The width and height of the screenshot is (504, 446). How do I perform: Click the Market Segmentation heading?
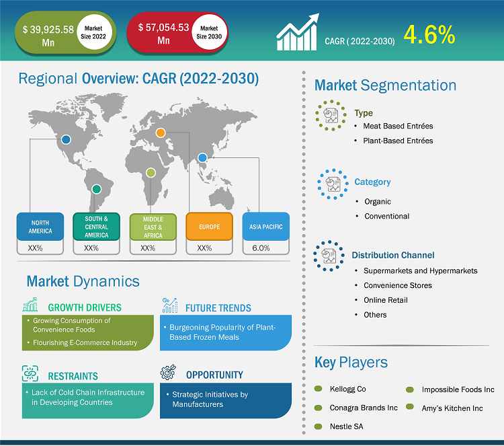[385, 85]
